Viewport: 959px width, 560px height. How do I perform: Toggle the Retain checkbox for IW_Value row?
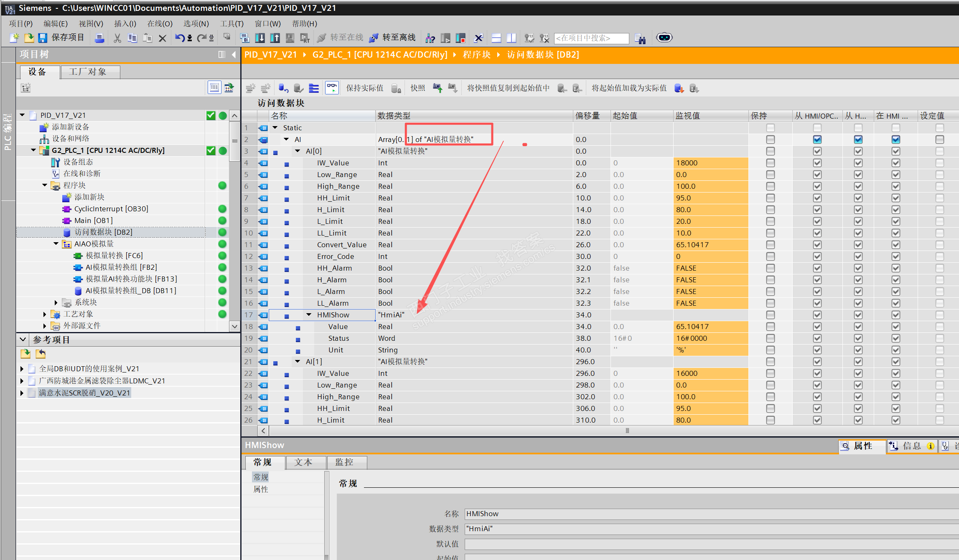(x=770, y=163)
